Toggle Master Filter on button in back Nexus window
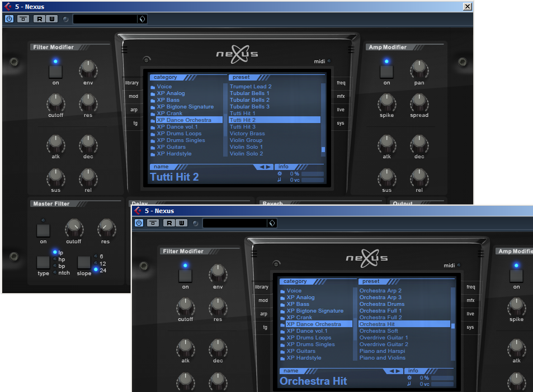The image size is (533, 392). [43, 230]
